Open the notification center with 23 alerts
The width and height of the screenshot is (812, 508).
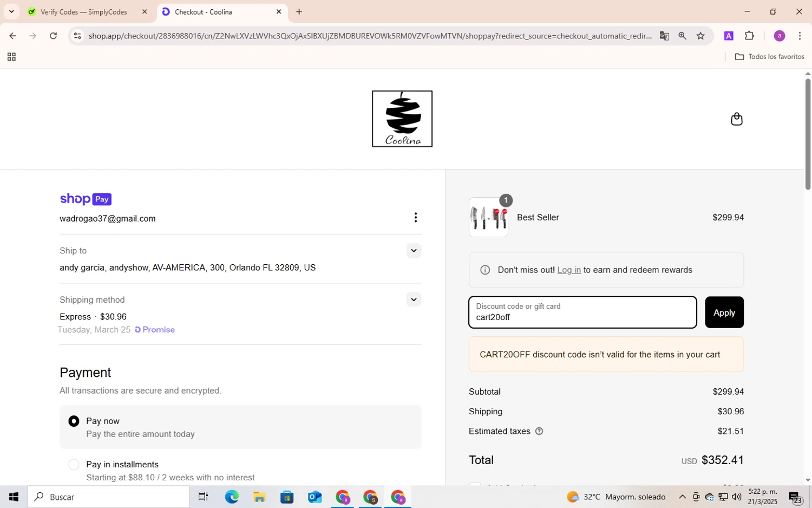pyautogui.click(x=795, y=497)
